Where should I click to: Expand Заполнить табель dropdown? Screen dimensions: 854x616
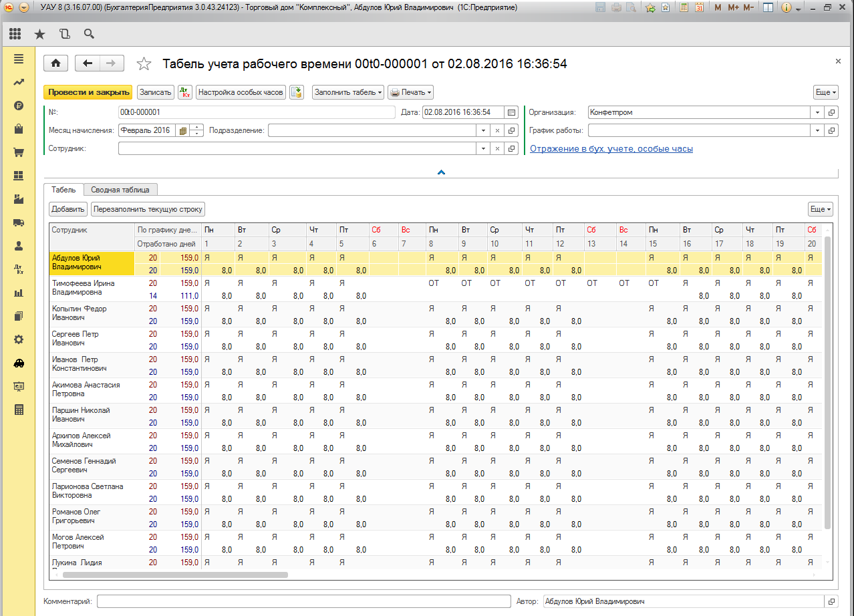(x=348, y=92)
